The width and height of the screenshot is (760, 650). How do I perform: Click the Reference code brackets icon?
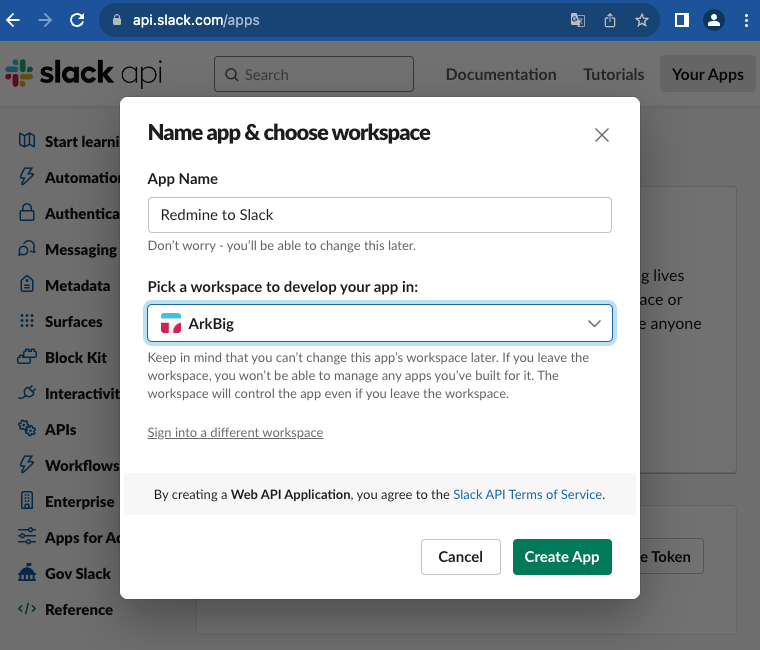[x=27, y=608]
